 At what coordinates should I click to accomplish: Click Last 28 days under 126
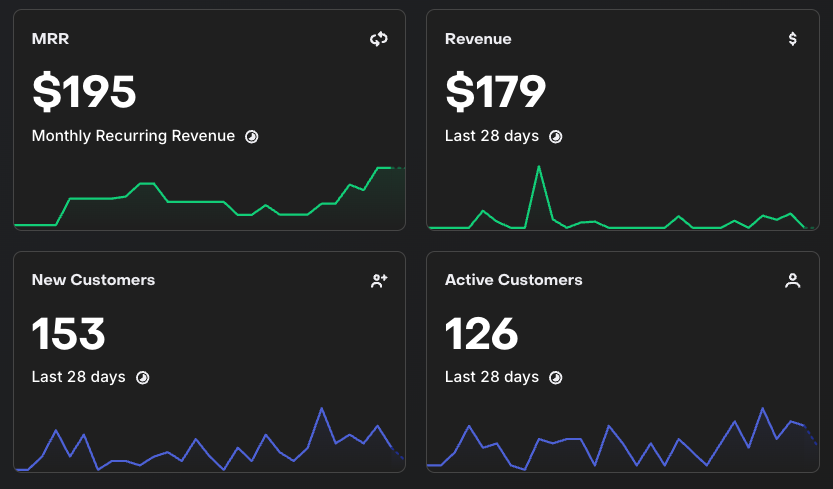(x=492, y=377)
